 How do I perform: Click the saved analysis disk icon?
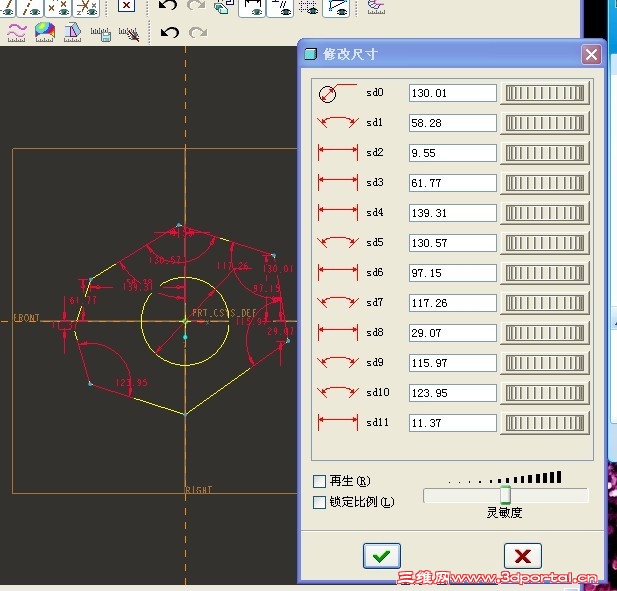tap(101, 34)
